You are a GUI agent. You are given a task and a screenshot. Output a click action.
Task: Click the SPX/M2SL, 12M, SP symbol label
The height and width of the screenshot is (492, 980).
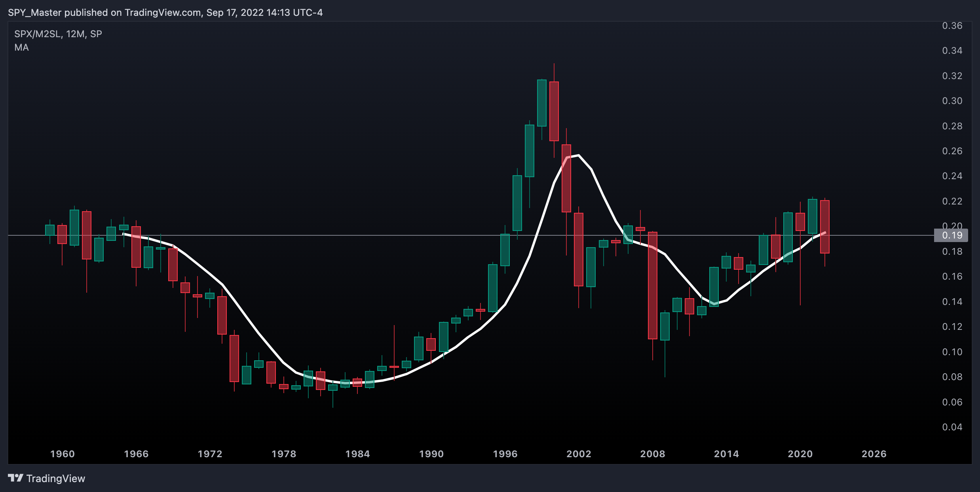58,34
